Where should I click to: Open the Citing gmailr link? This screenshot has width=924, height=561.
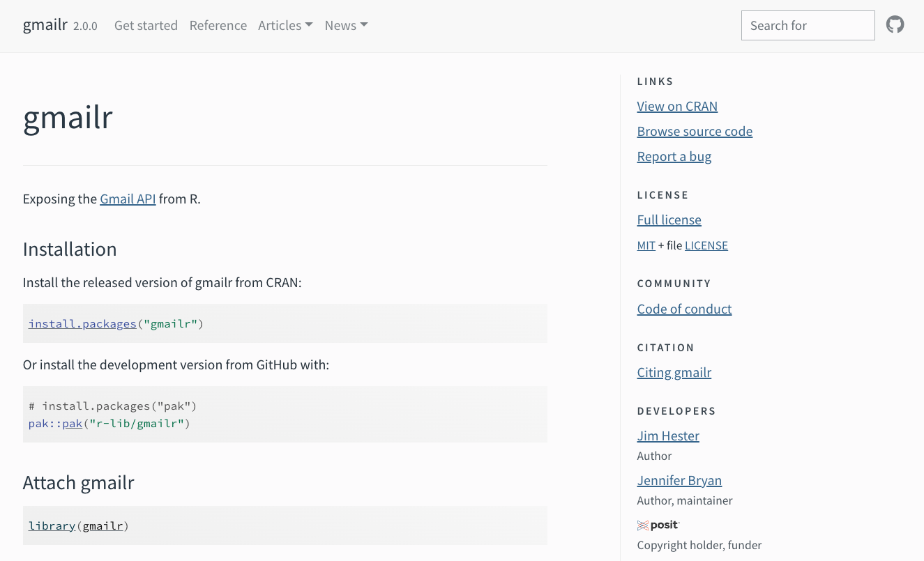coord(674,373)
